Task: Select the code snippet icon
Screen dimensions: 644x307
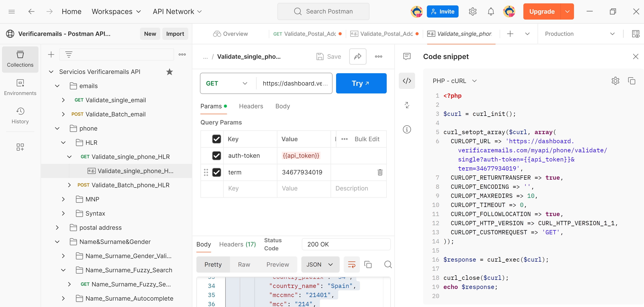Action: click(x=407, y=81)
